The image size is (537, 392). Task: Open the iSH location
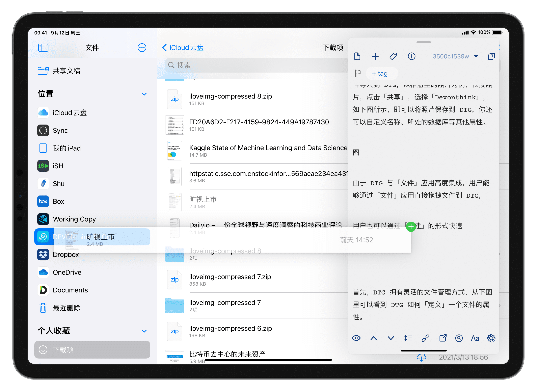coord(92,166)
